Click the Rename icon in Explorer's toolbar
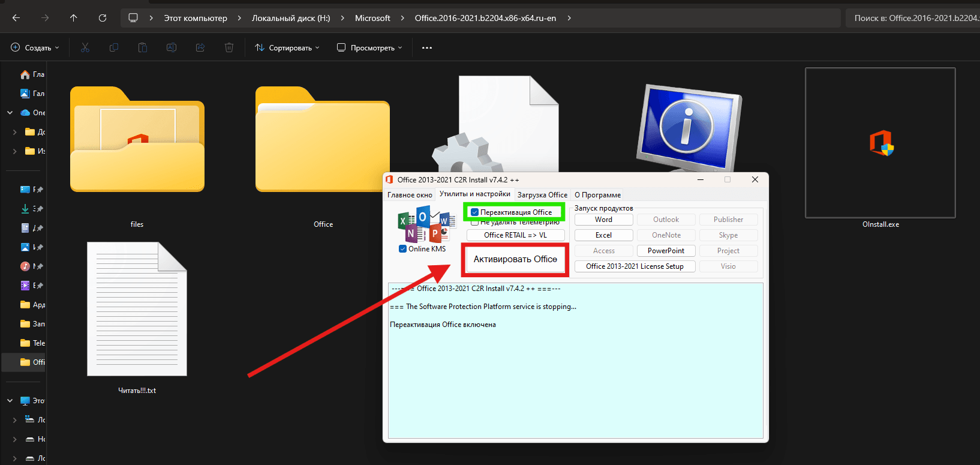 172,47
